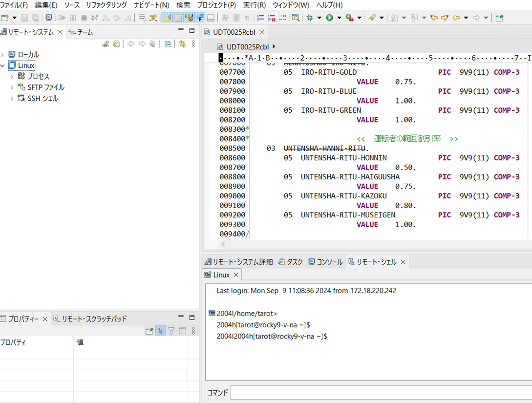Open the external tools dropdown arrow
Viewport: 532px width, 403px height.
click(x=359, y=18)
